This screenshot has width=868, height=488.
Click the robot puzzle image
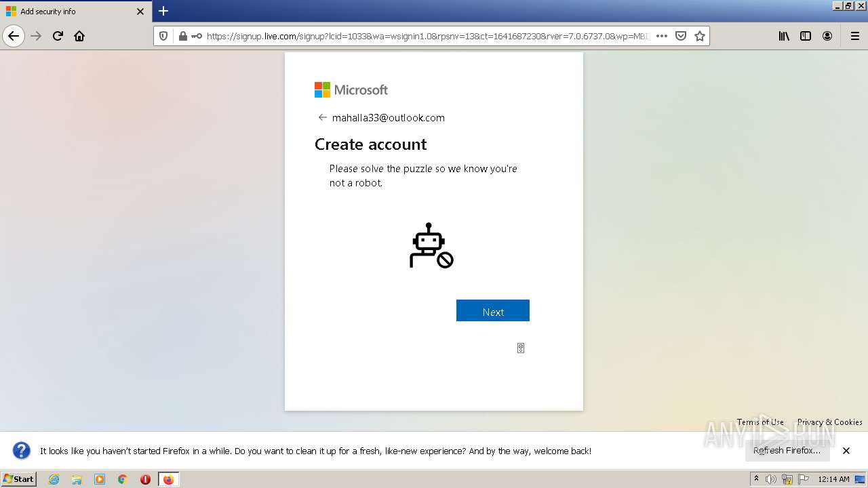pos(431,245)
